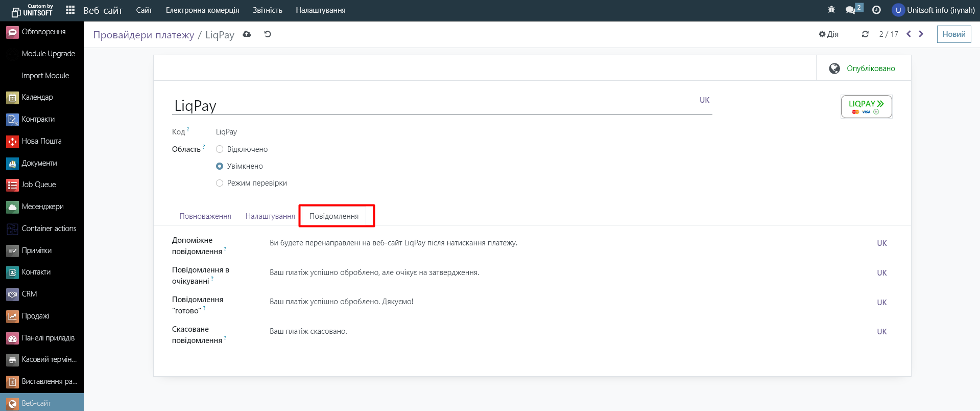
Task: Open the activities clock icon
Action: [876, 10]
